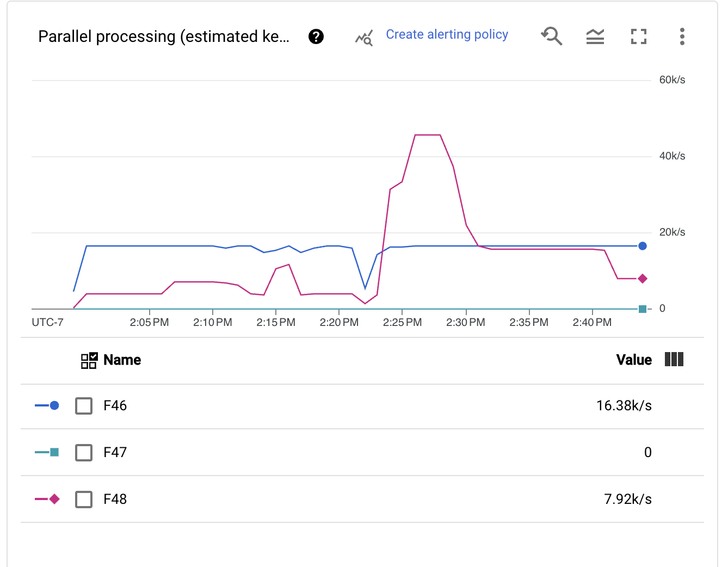728x567 pixels.
Task: Select the F46 legend row label
Action: click(x=115, y=405)
